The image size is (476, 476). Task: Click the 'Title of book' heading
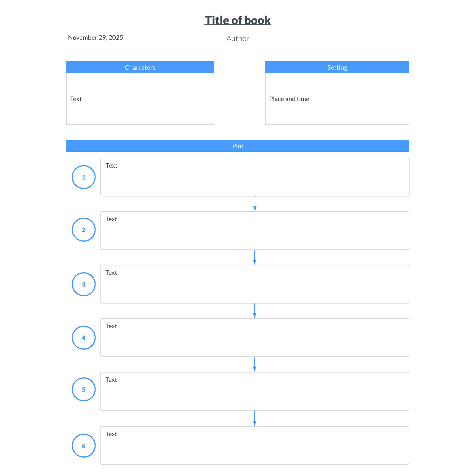(x=238, y=20)
